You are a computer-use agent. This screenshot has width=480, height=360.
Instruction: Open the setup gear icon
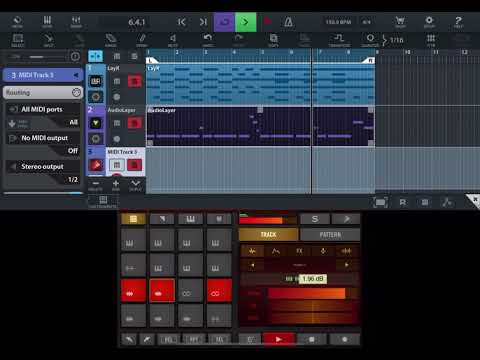tap(429, 22)
